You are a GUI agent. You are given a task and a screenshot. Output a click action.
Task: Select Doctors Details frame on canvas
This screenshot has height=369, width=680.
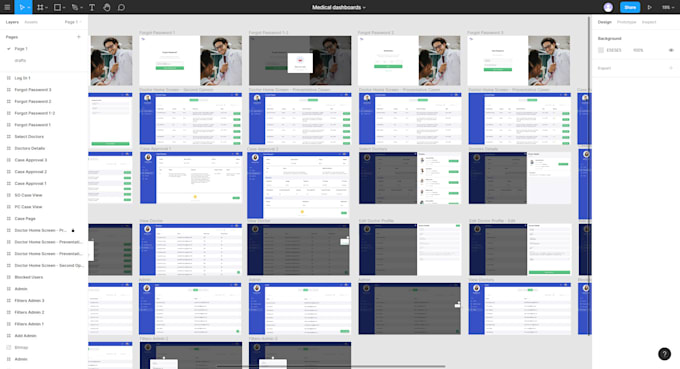tap(520, 178)
